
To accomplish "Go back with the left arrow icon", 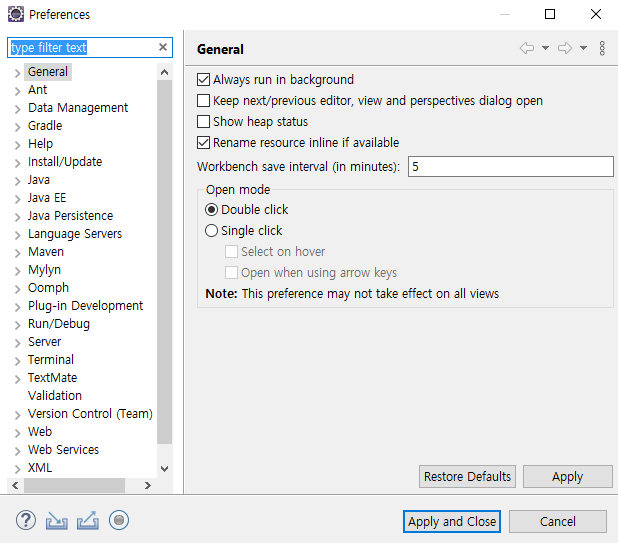I will click(x=527, y=48).
